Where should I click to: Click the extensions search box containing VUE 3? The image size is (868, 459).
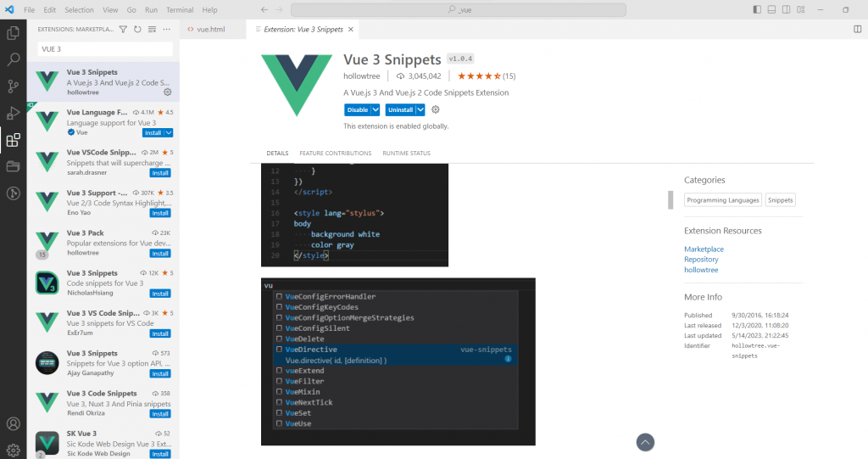[x=105, y=49]
